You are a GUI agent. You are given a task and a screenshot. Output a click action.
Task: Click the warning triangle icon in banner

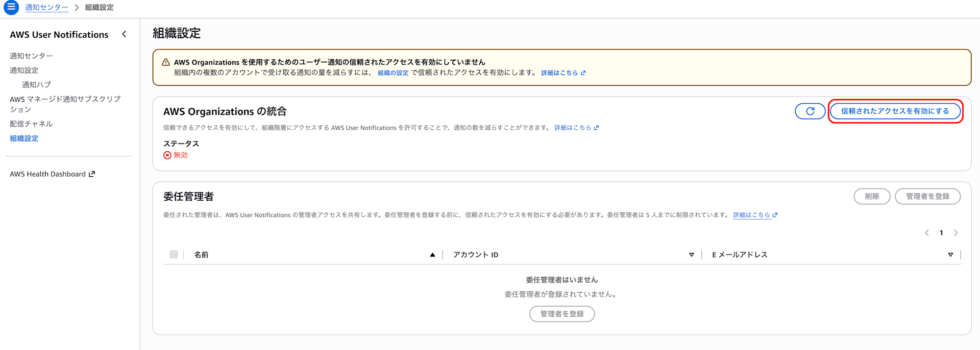tap(166, 62)
